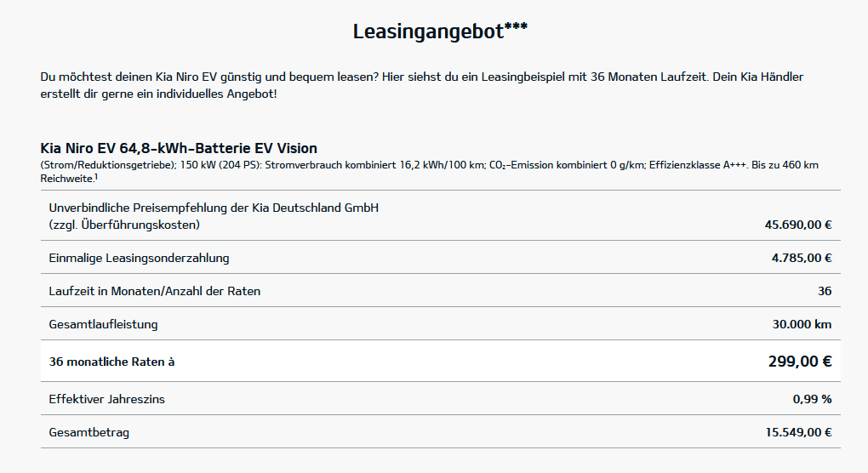Select the 45.690,00 € list price
Image resolution: width=868 pixels, height=473 pixels.
[x=797, y=225]
